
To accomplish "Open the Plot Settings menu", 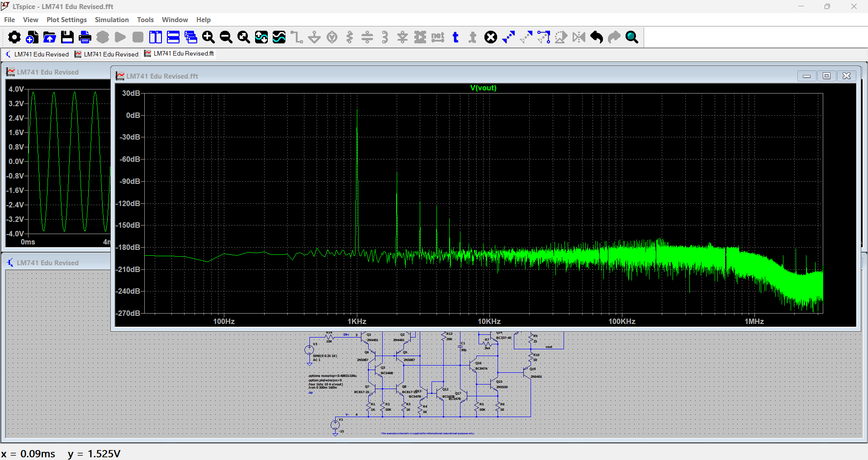I will (66, 20).
